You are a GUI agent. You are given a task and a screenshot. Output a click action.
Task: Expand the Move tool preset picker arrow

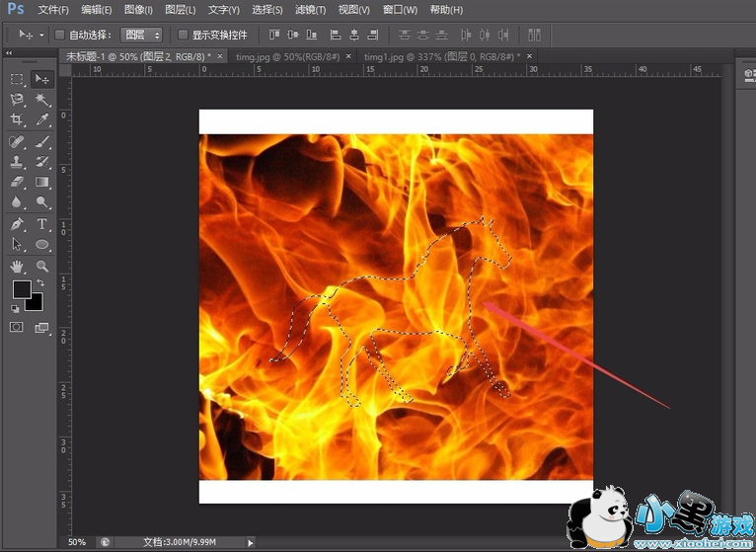coord(41,35)
